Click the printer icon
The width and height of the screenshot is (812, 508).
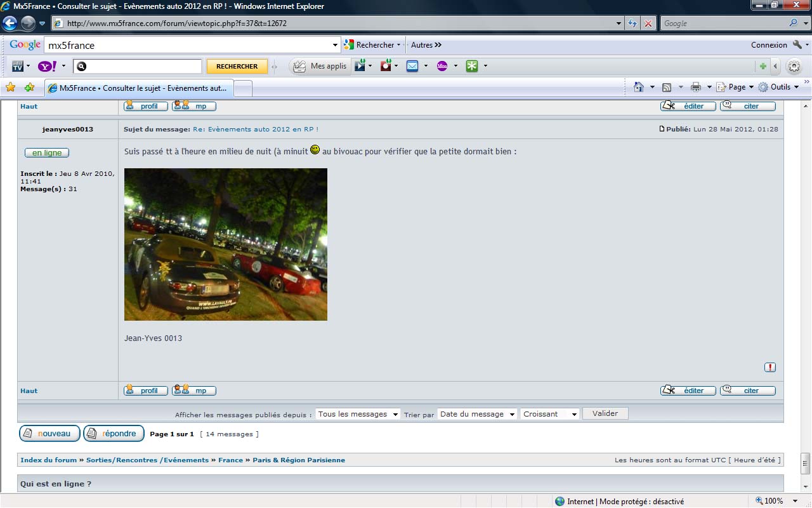point(696,87)
